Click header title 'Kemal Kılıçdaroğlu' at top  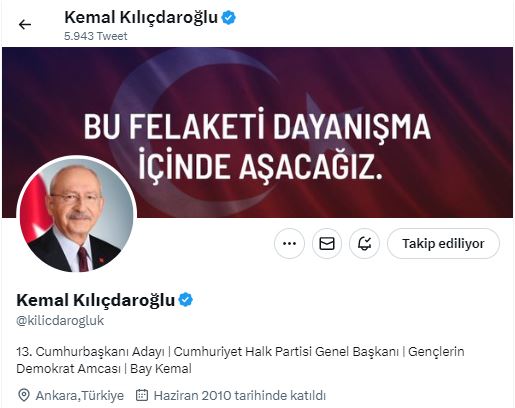coord(141,17)
